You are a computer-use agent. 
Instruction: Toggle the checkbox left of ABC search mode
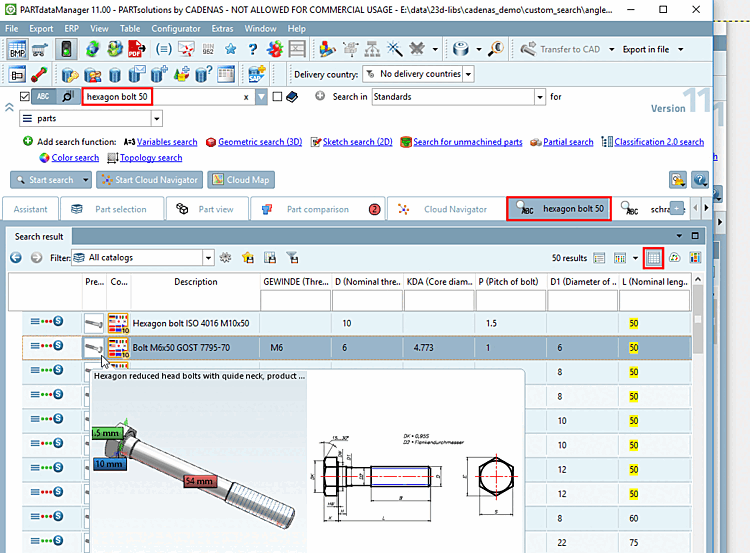[x=24, y=97]
